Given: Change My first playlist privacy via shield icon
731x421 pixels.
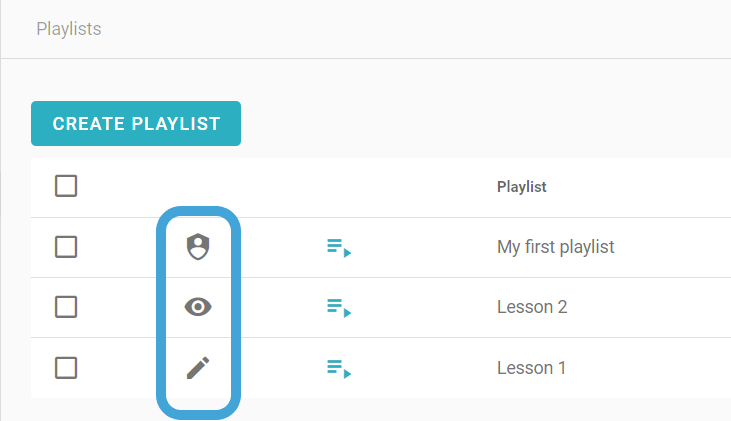Looking at the screenshot, I should [198, 247].
